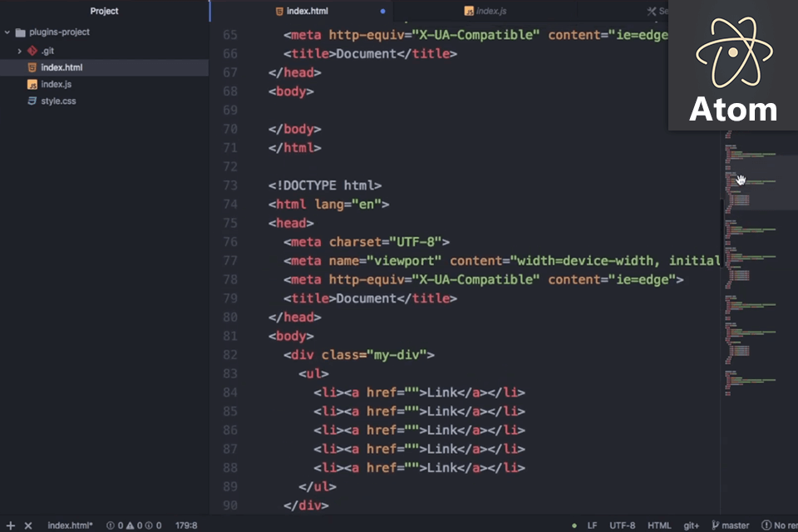Open the git+ status bar item
The width and height of the screenshot is (798, 532).
pos(691,525)
